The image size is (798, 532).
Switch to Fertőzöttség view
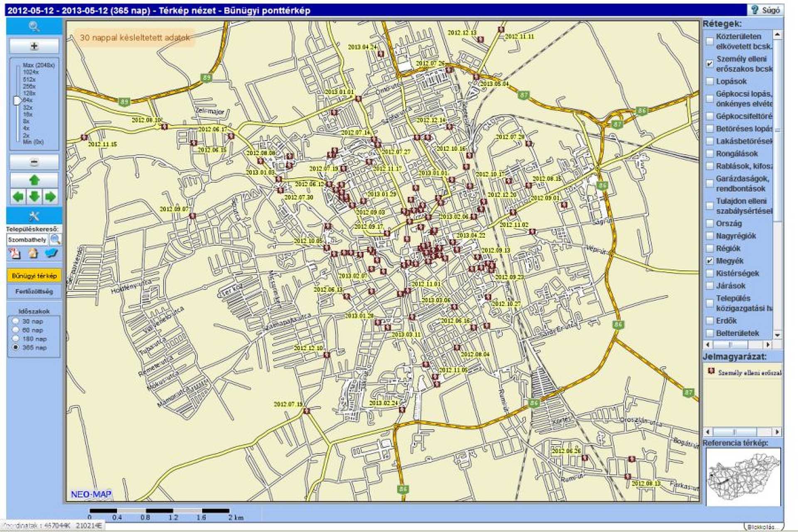[34, 291]
